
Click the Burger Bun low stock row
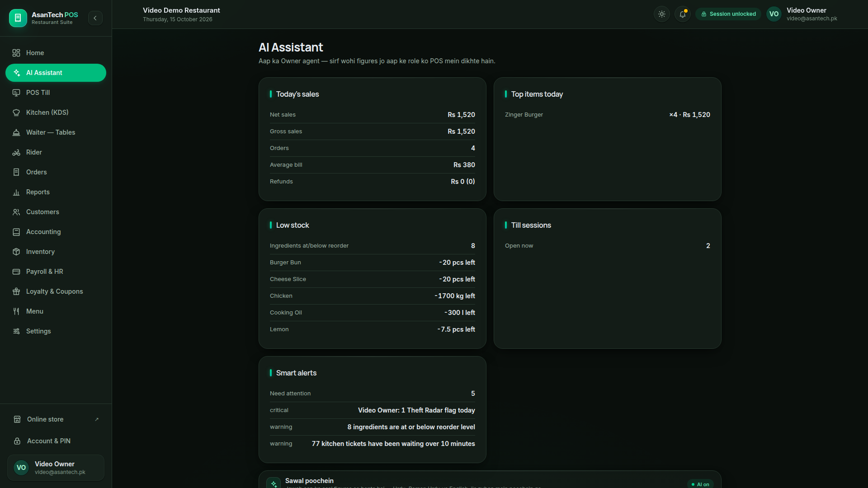tap(373, 263)
